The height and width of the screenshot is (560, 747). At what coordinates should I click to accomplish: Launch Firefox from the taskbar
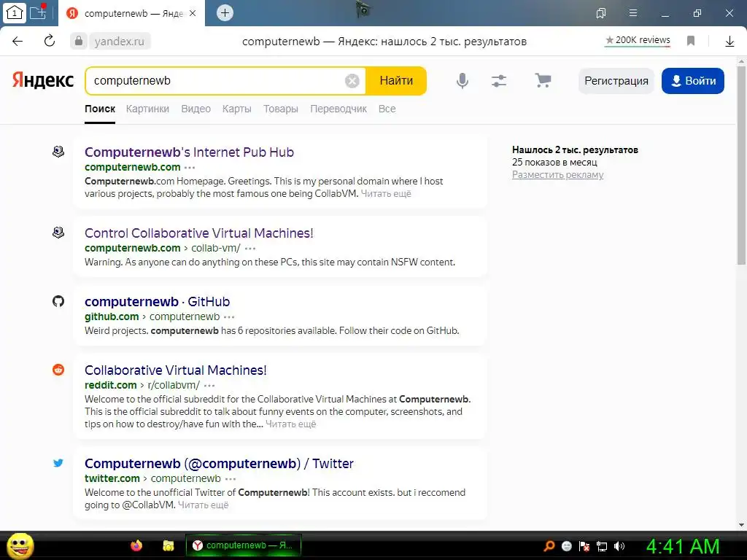pos(136,545)
